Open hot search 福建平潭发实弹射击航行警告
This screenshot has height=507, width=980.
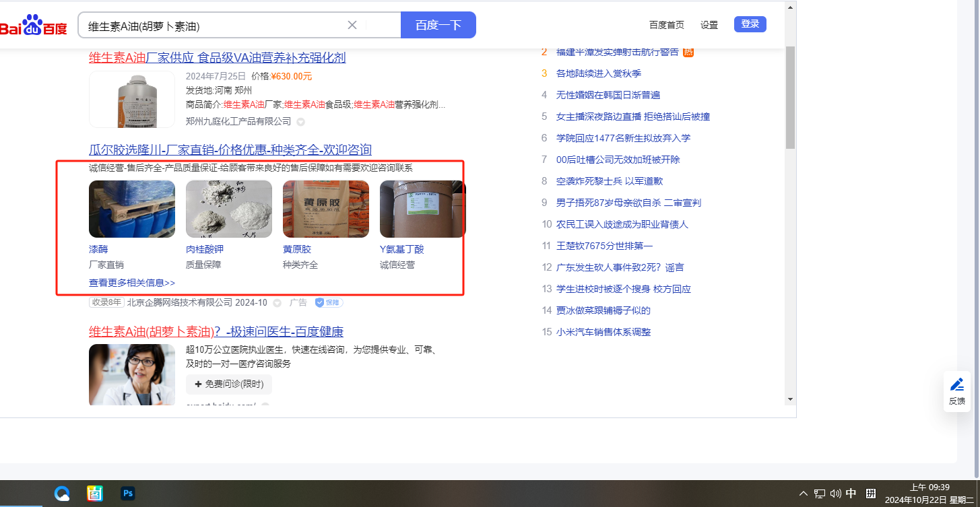tap(618, 52)
